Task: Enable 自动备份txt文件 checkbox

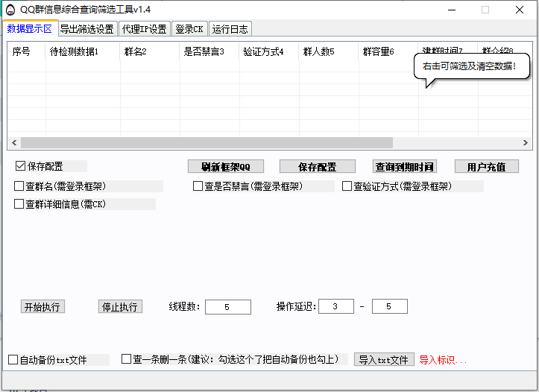Action: [x=13, y=360]
